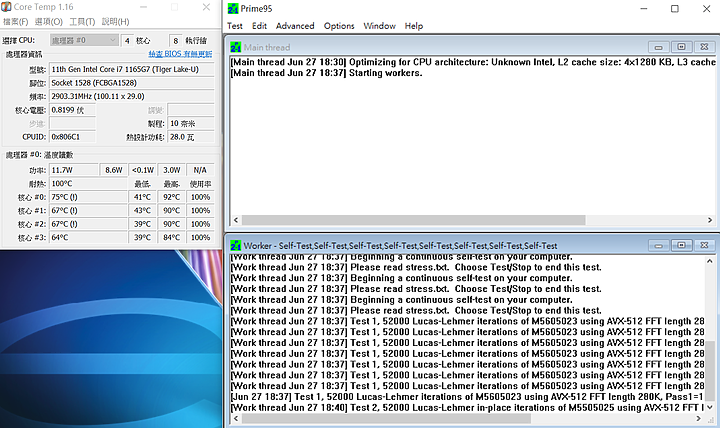
Task: Click the CPU model field showing Core i7 1165G7
Action: pos(131,69)
